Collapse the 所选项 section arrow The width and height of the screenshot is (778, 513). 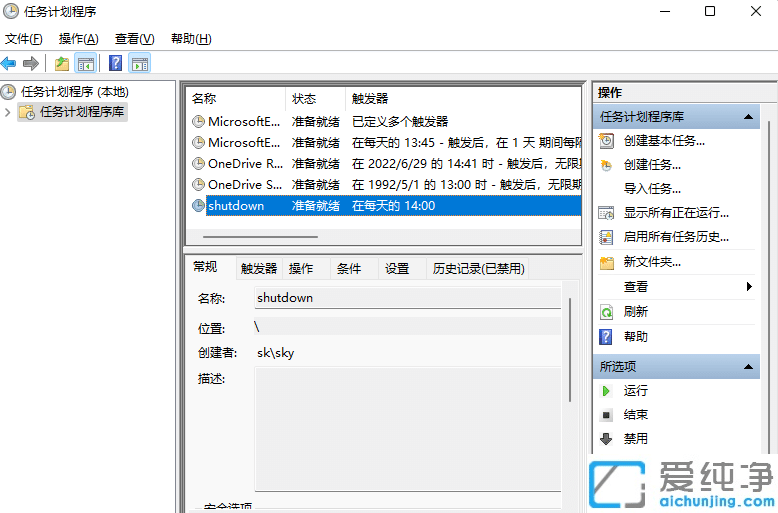click(748, 367)
